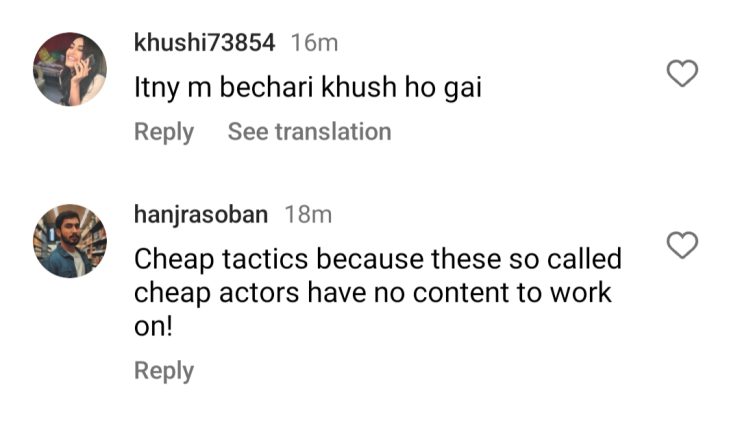Toggle the like heart beside 'Cheap tactics'

click(682, 245)
